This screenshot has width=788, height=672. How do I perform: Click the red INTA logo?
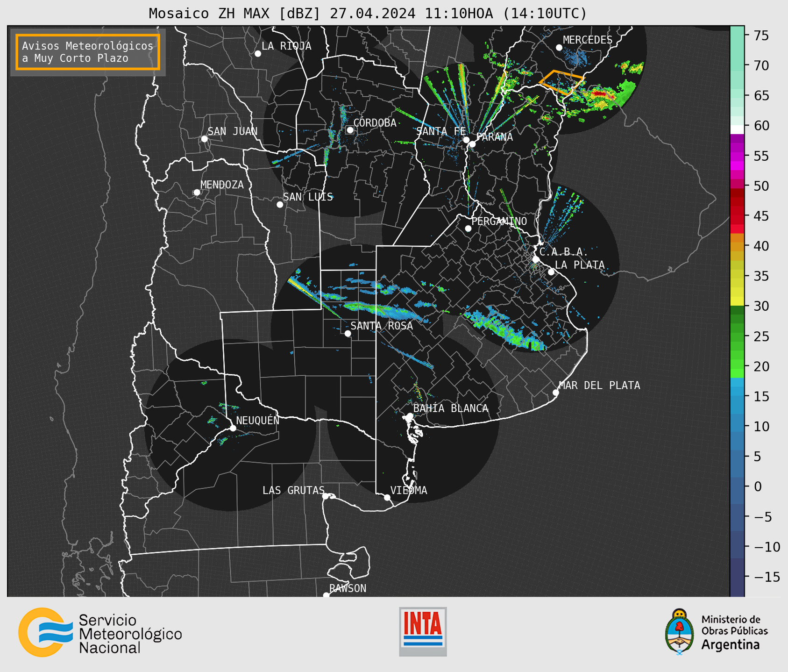click(423, 631)
